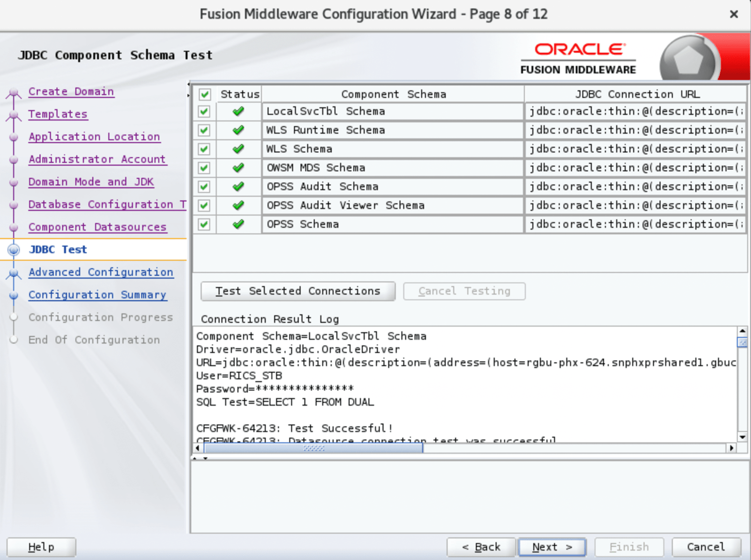Click the Help button
The image size is (751, 560).
41,547
